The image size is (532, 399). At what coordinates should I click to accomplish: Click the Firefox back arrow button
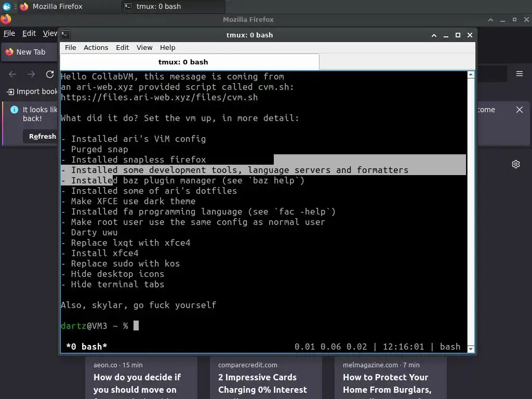click(12, 74)
